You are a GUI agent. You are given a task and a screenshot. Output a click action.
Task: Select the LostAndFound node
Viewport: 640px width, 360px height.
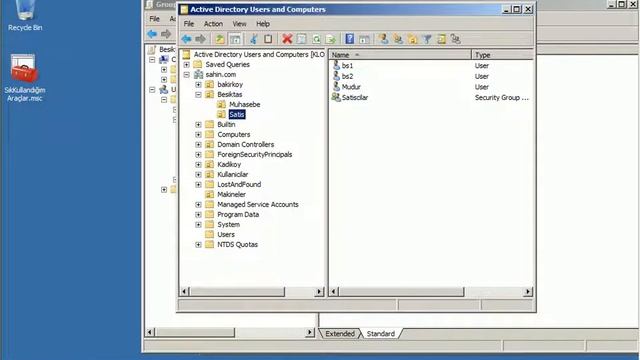(x=239, y=184)
